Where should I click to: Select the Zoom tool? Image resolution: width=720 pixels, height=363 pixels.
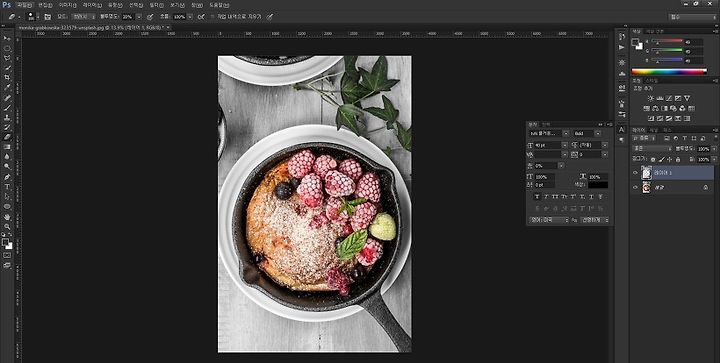click(x=7, y=226)
